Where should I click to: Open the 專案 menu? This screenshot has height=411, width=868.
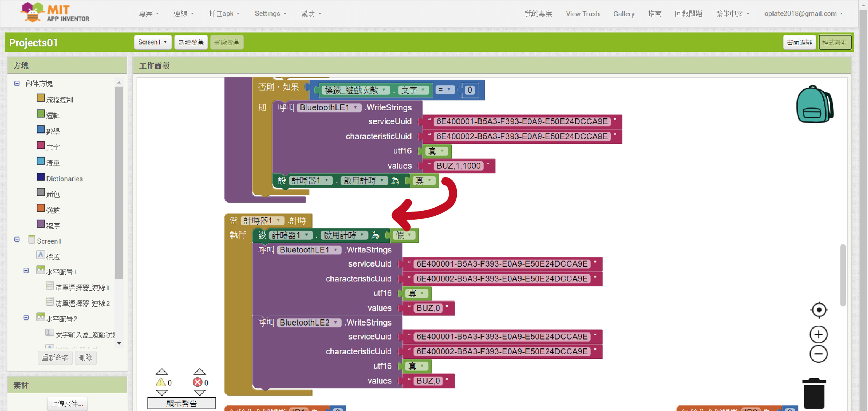click(x=149, y=14)
